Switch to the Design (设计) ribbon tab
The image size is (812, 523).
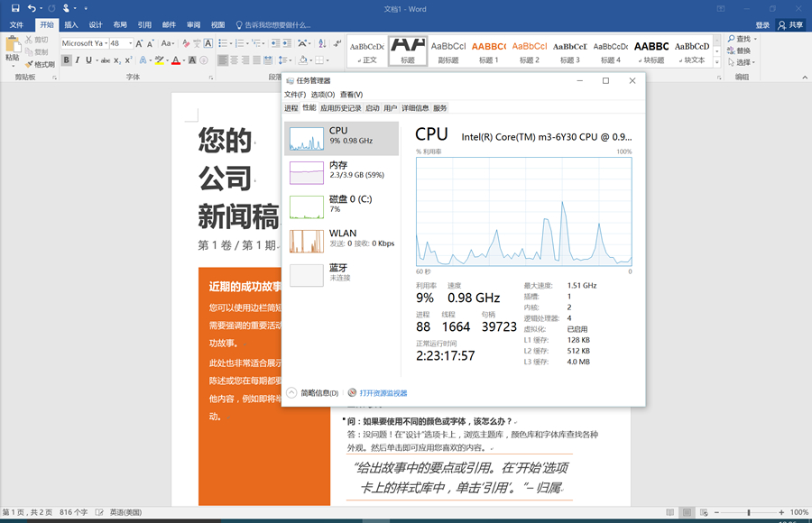(x=96, y=25)
